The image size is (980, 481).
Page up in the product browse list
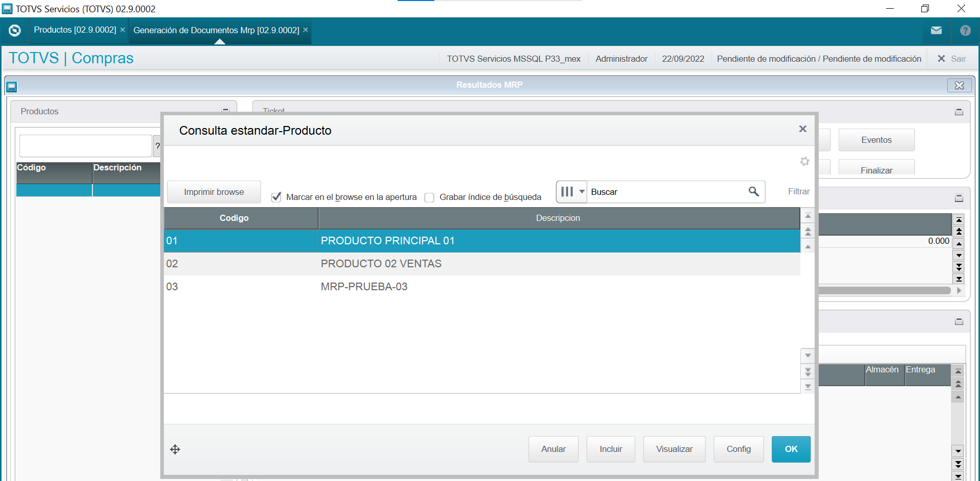(x=808, y=232)
